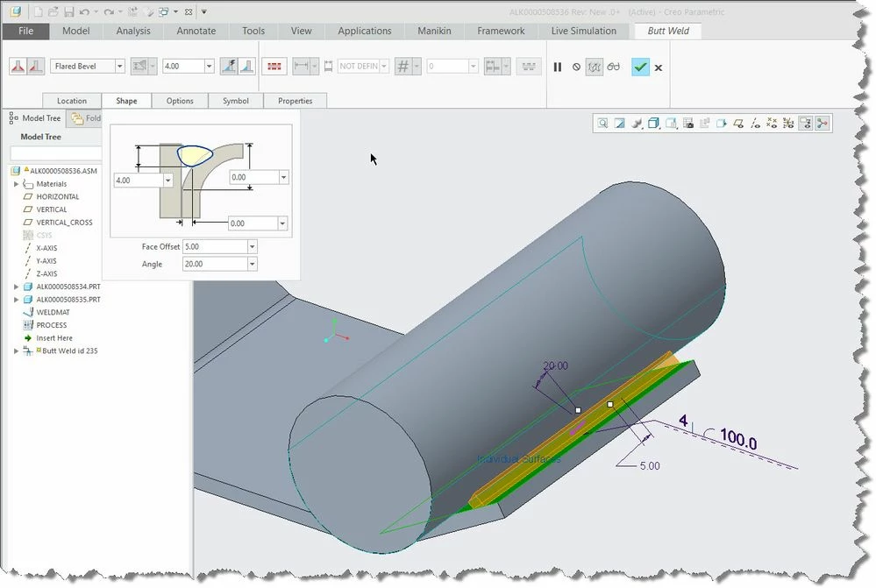Viewport: 876px width, 588px height.
Task: Open the saved orientations cube icon
Action: pos(671,124)
